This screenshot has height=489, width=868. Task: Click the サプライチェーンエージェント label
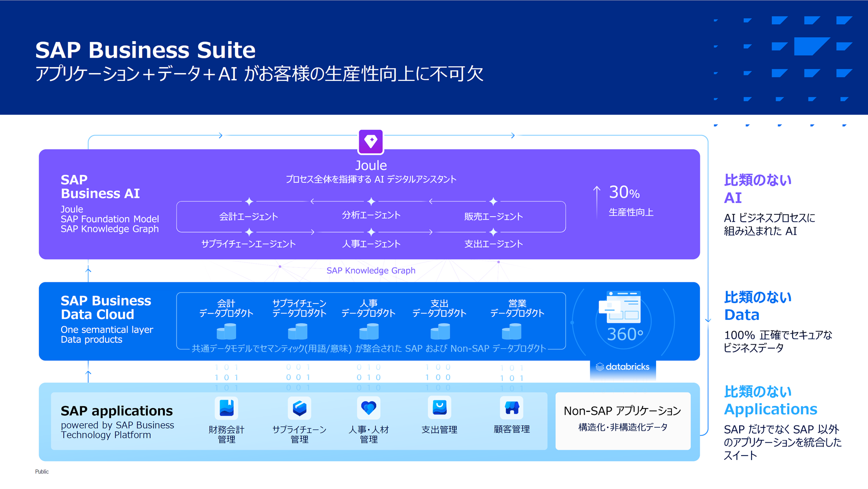point(249,244)
